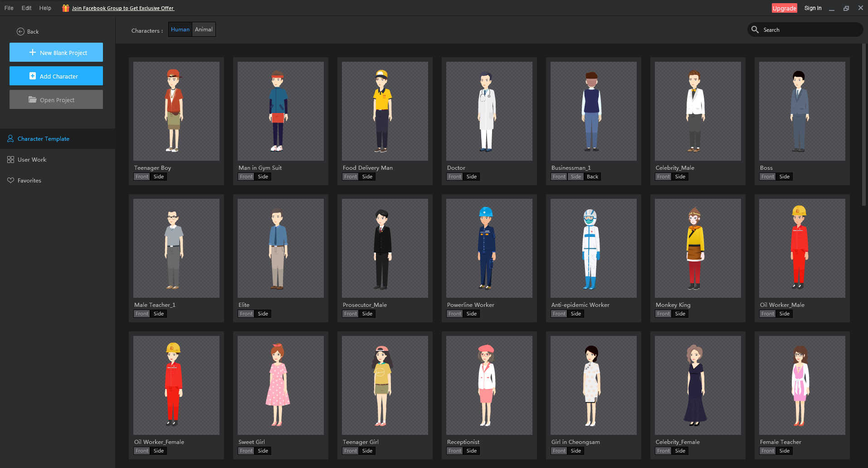The image size is (868, 468).
Task: Open User Work grid icon
Action: [11, 160]
